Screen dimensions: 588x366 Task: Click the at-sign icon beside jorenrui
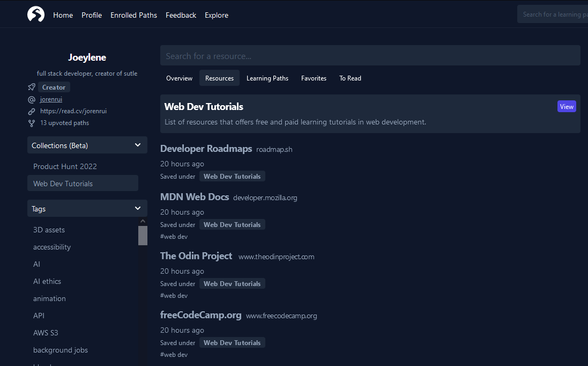click(x=32, y=99)
